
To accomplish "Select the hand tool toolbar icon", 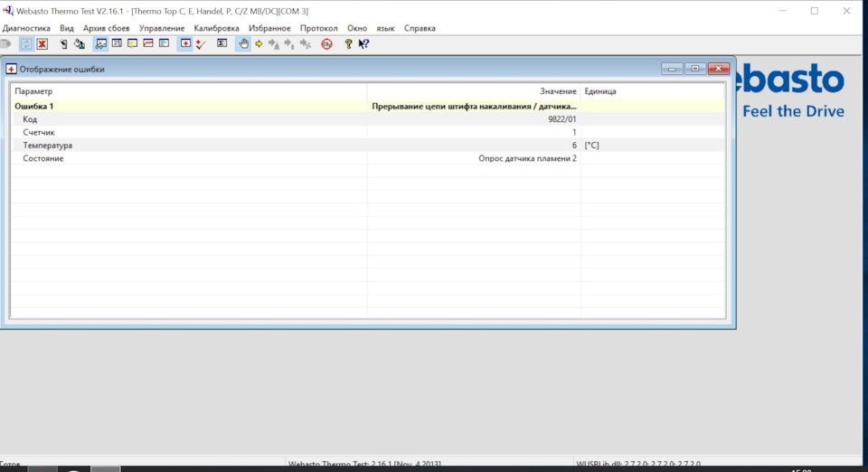I will tap(243, 43).
